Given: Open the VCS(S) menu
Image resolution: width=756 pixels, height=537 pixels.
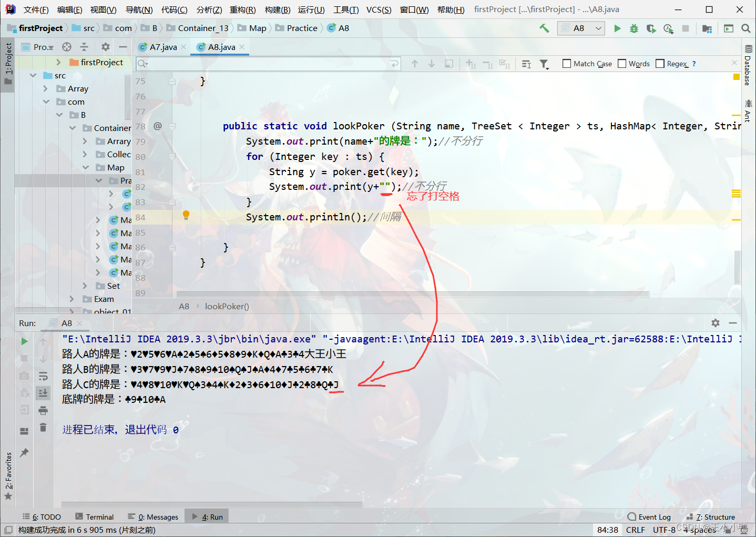Looking at the screenshot, I should pos(379,9).
